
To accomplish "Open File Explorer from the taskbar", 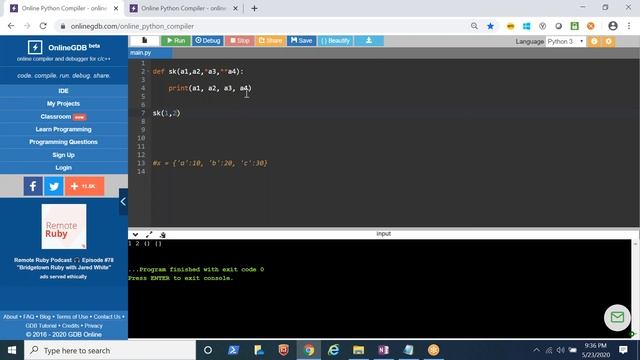I will point(358,350).
